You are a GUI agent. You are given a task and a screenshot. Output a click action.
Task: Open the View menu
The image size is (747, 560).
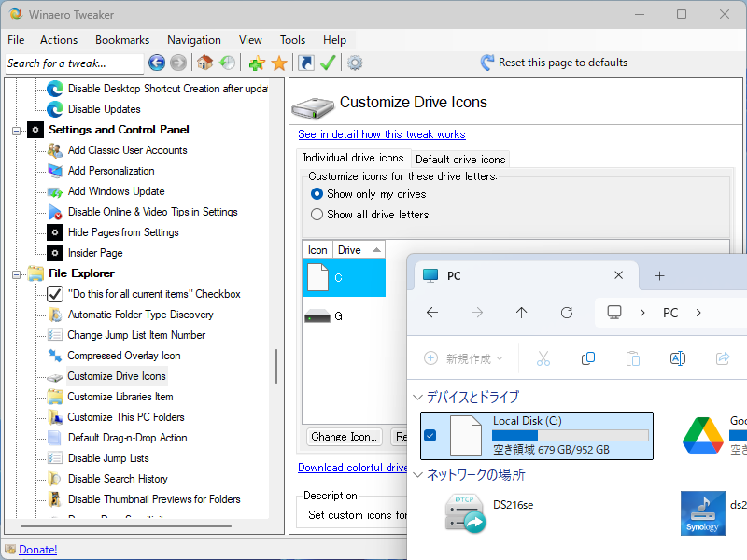(250, 40)
